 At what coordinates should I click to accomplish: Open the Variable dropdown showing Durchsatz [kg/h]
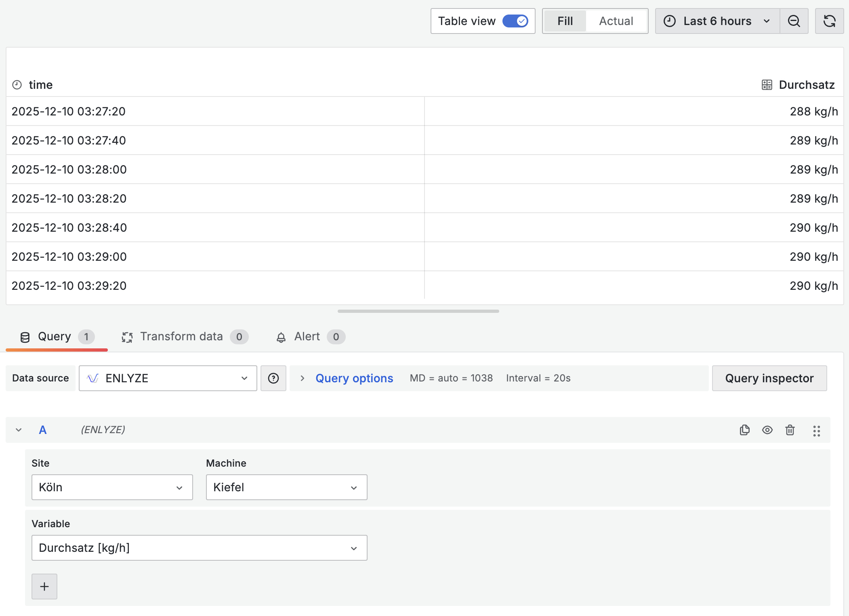click(199, 548)
